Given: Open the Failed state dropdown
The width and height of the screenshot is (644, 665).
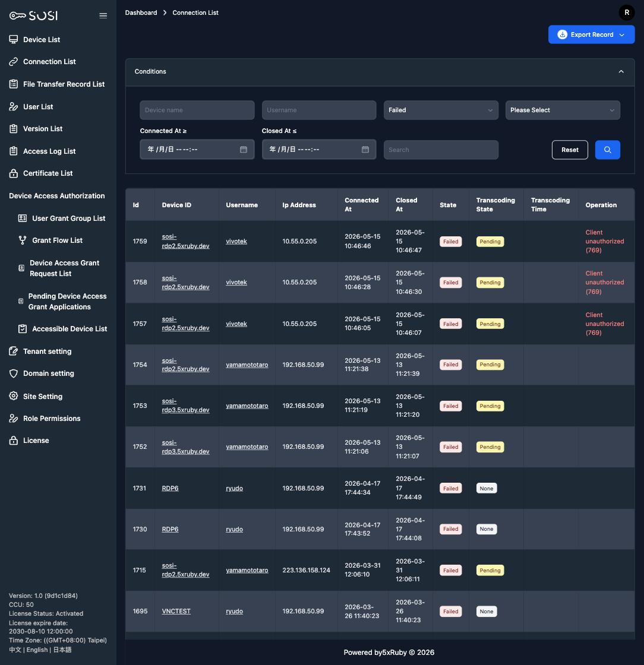Looking at the screenshot, I should tap(441, 110).
